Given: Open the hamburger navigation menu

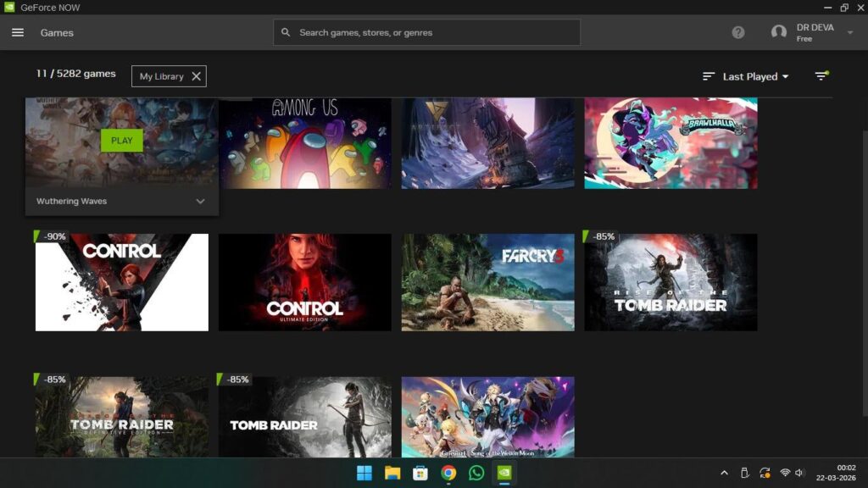Looking at the screenshot, I should pos(18,33).
